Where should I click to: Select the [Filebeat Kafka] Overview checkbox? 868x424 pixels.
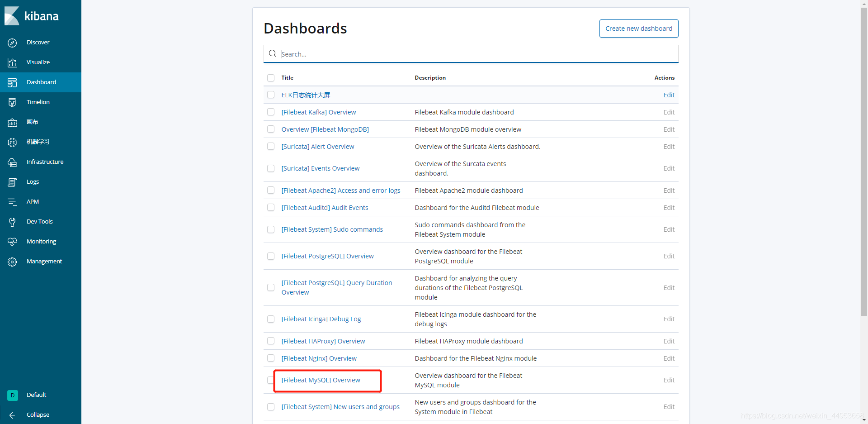pos(271,112)
